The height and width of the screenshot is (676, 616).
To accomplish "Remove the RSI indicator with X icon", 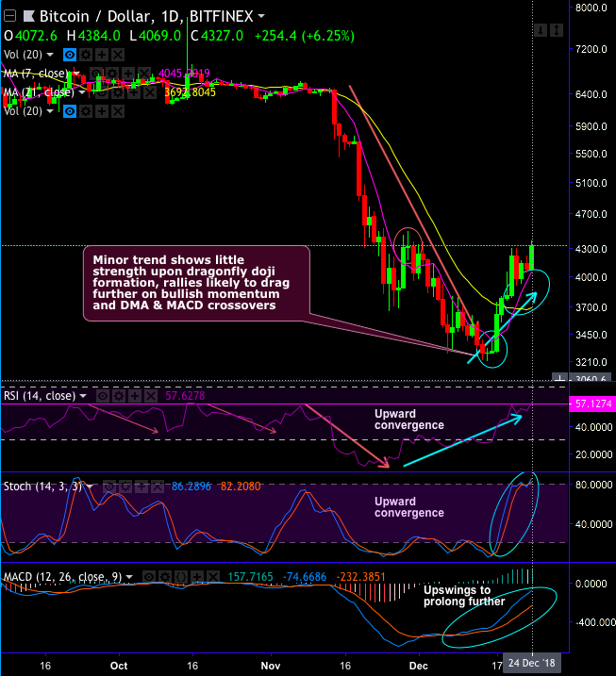I will [151, 396].
